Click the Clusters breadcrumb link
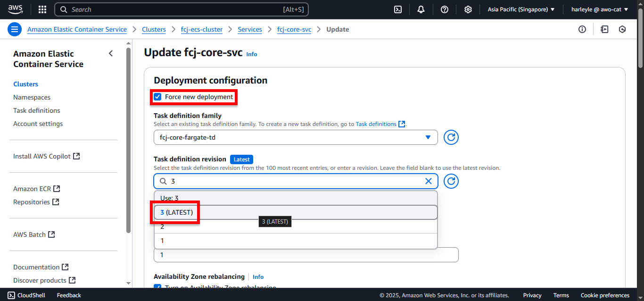The width and height of the screenshot is (644, 301). [154, 29]
